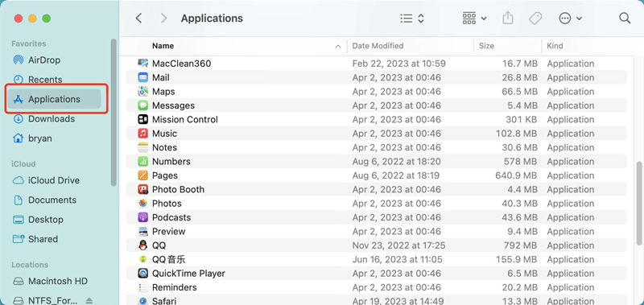Image resolution: width=644 pixels, height=305 pixels.
Task: Click the Pages app icon
Action: (143, 175)
